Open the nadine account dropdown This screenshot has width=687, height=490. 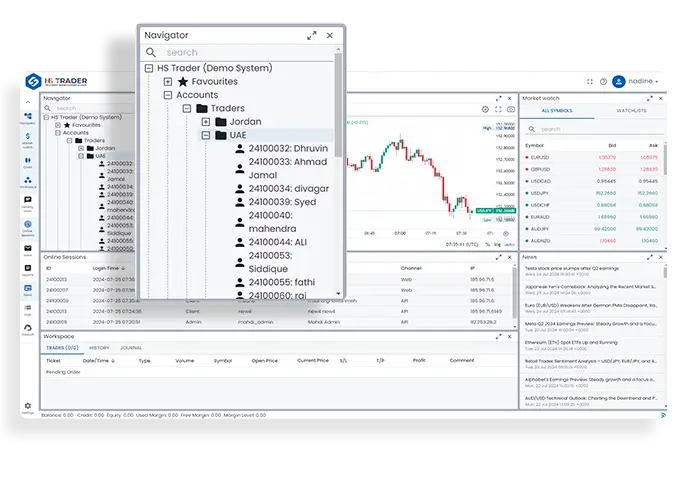click(643, 81)
